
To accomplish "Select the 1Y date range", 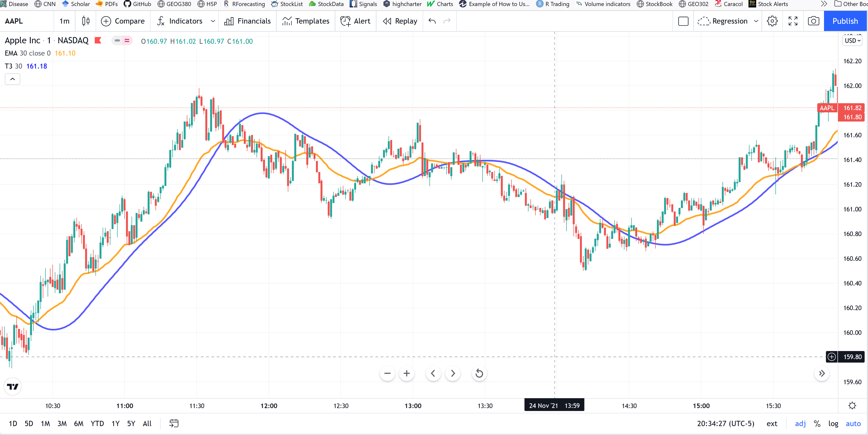I will 116,423.
